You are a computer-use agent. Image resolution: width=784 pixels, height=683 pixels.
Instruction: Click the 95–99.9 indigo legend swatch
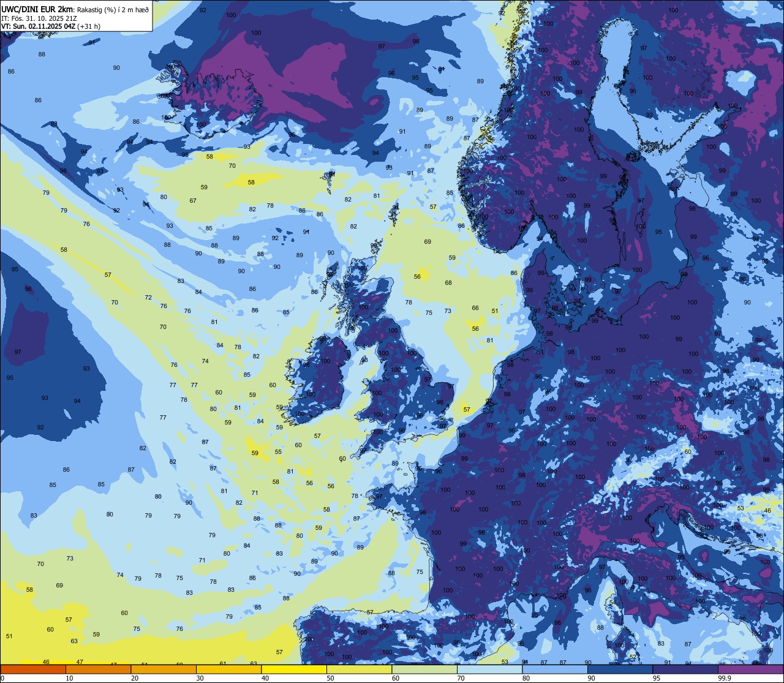pyautogui.click(x=685, y=669)
